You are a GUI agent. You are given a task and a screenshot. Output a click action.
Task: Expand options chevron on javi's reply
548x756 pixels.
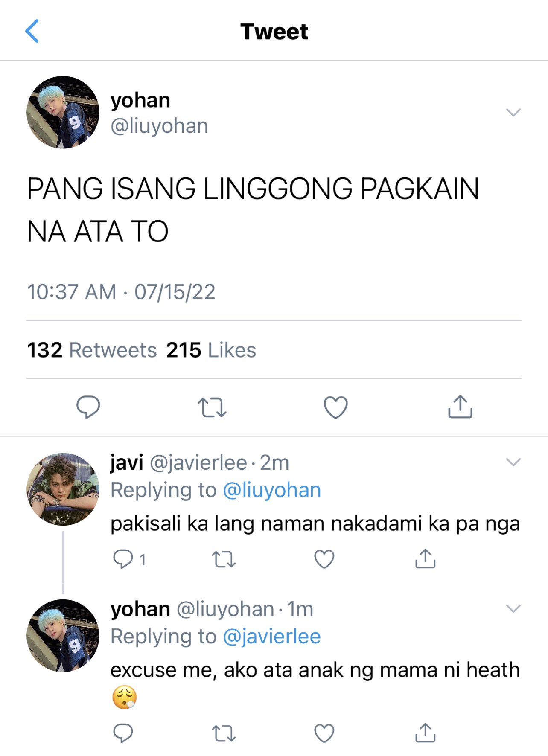pyautogui.click(x=513, y=462)
